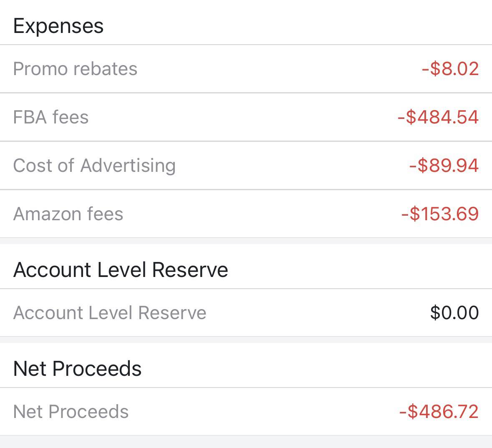492x448 pixels.
Task: Select the Cost of Advertising label
Action: point(94,166)
